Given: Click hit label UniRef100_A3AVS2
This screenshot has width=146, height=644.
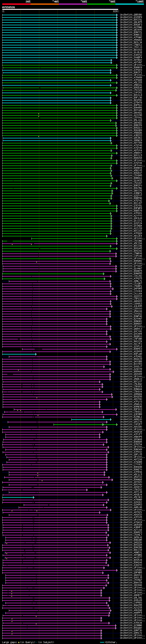Looking at the screenshot, I should tap(131, 55).
